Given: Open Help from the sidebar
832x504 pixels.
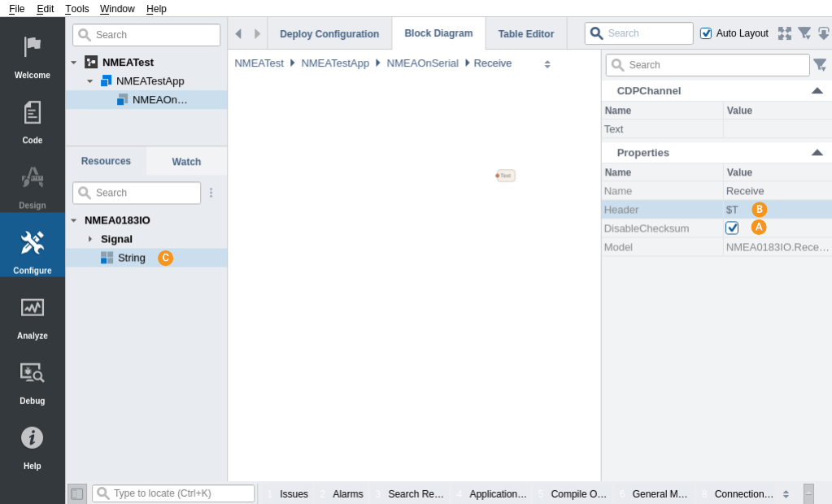Looking at the screenshot, I should [33, 446].
